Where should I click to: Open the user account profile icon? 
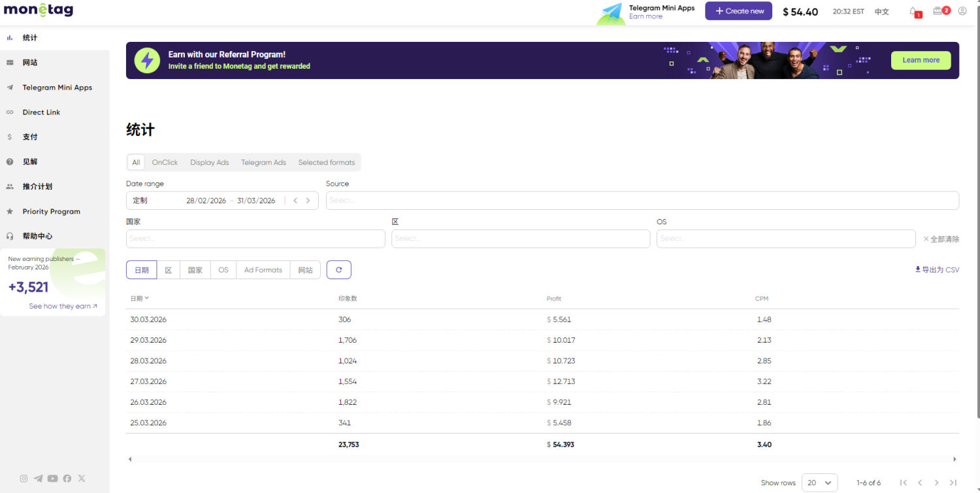point(962,11)
